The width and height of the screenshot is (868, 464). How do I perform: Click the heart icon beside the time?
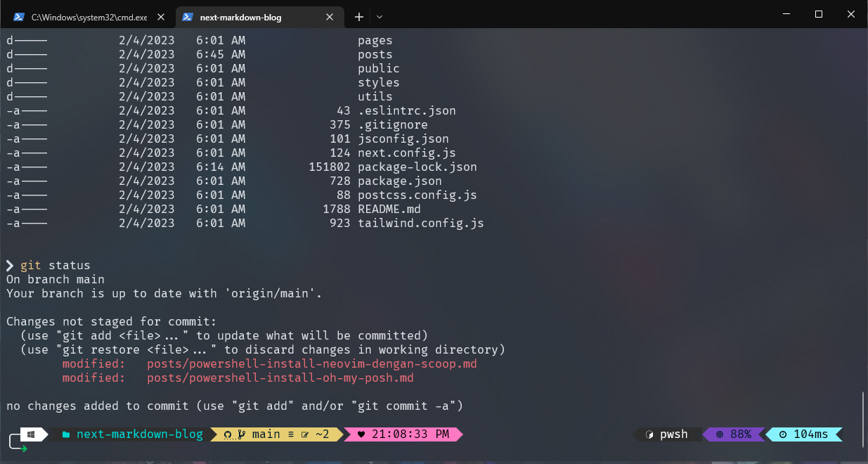tap(361, 434)
